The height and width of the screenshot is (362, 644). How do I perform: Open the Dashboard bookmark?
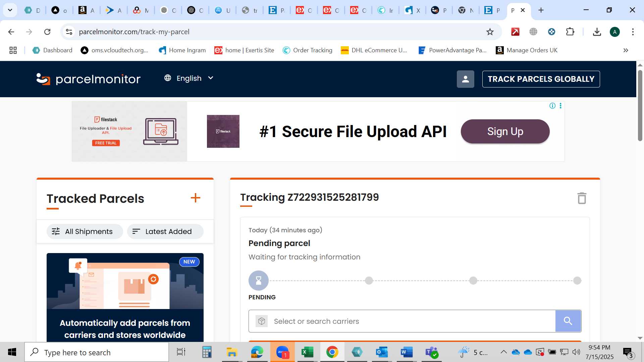52,50
